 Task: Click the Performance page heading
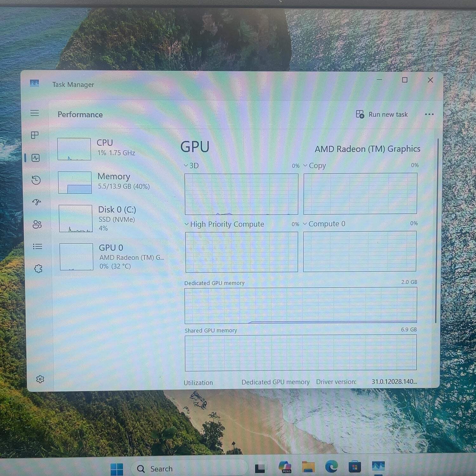tap(80, 115)
